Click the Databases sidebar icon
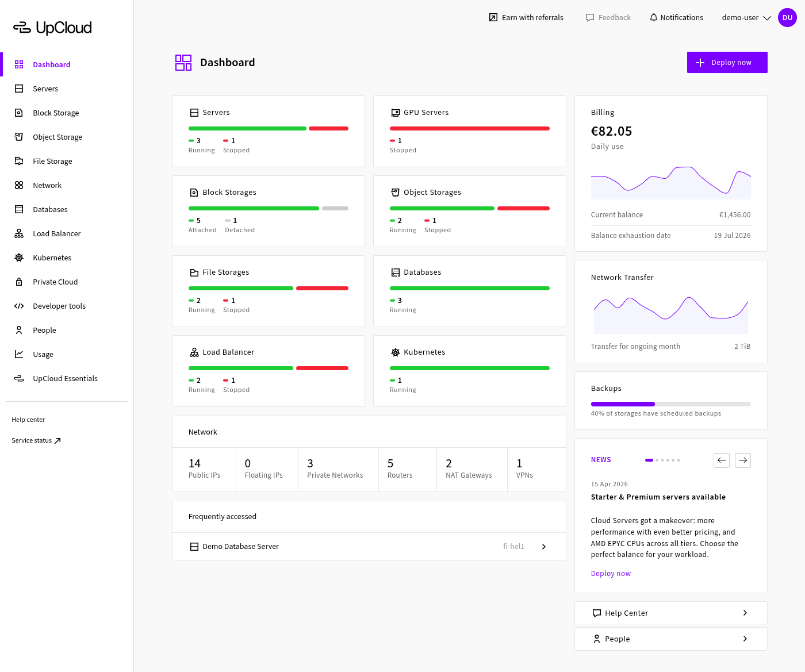The height and width of the screenshot is (672, 805). pyautogui.click(x=19, y=209)
